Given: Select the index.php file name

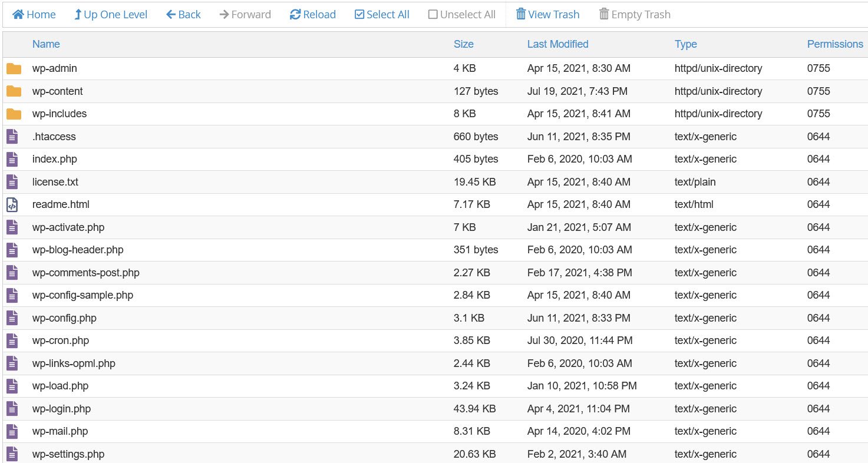Looking at the screenshot, I should coord(55,159).
